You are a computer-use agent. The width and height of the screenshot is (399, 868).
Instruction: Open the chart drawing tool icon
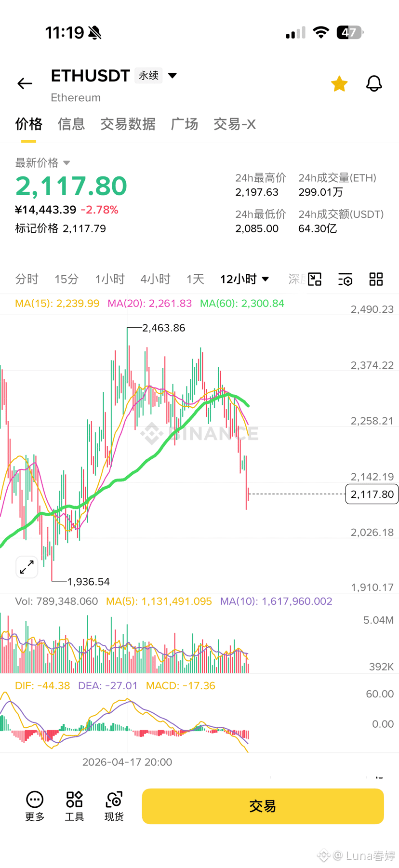(x=315, y=279)
